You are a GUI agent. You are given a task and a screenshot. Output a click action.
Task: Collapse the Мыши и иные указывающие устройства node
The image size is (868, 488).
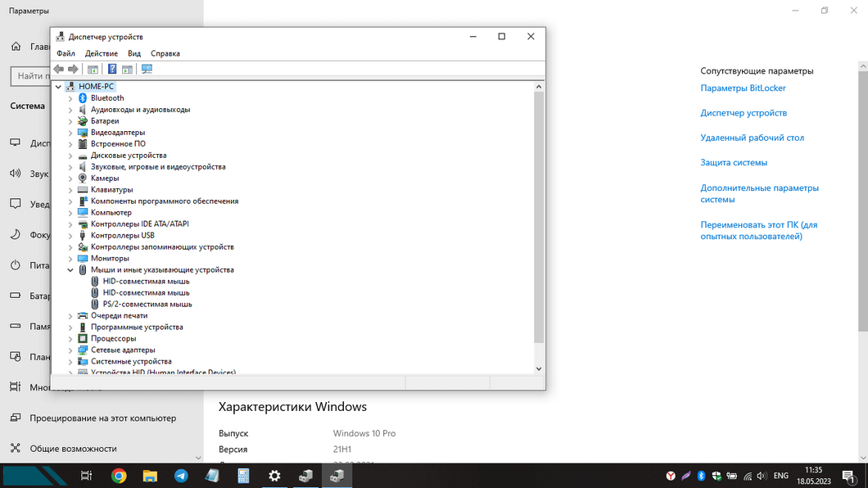(x=70, y=270)
